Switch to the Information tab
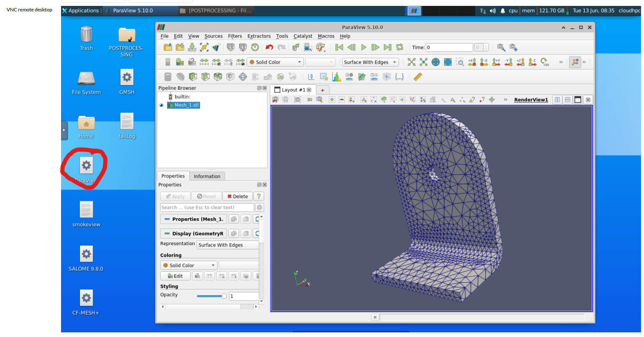The image size is (644, 337). coord(207,176)
